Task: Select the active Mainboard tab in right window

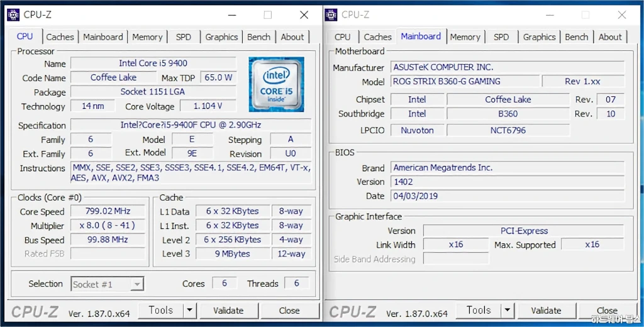Action: pyautogui.click(x=421, y=36)
